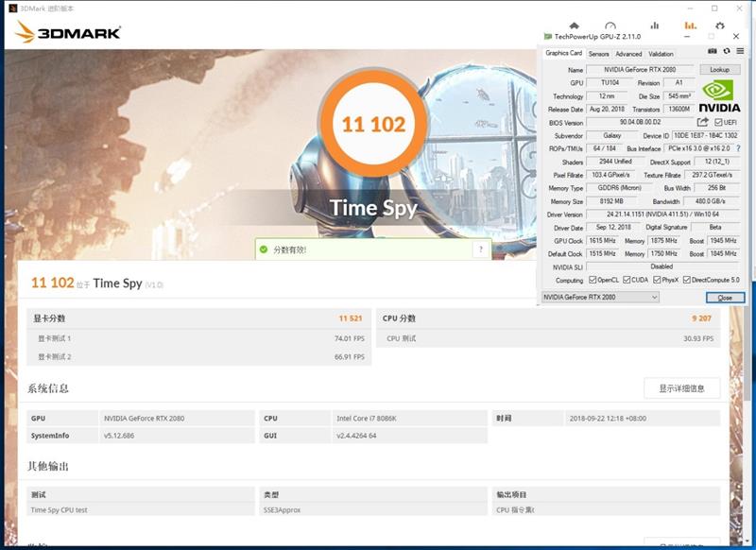Open 3DMark Stress Tests bar icon
The image size is (756, 550).
tap(654, 26)
